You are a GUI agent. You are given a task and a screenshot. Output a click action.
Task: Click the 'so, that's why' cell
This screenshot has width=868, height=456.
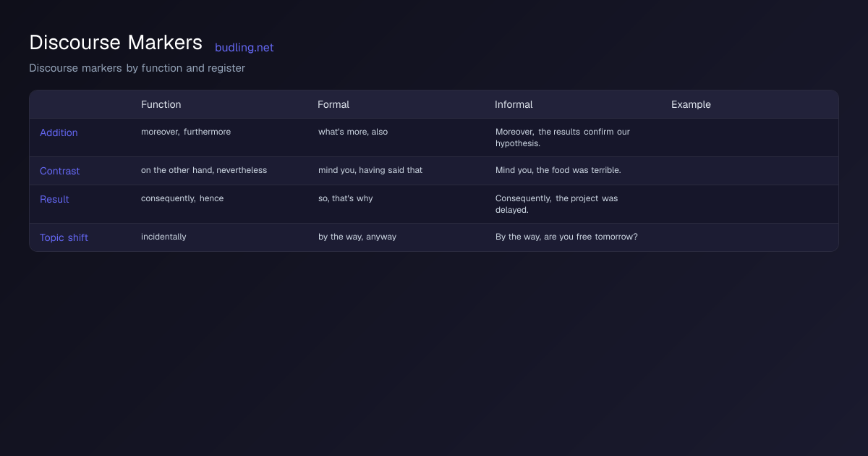[x=346, y=198]
